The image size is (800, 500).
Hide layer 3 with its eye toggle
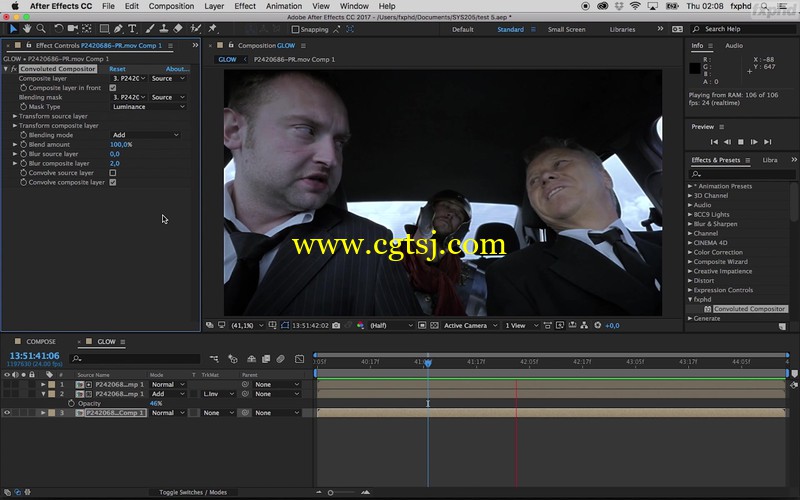pyautogui.click(x=7, y=413)
